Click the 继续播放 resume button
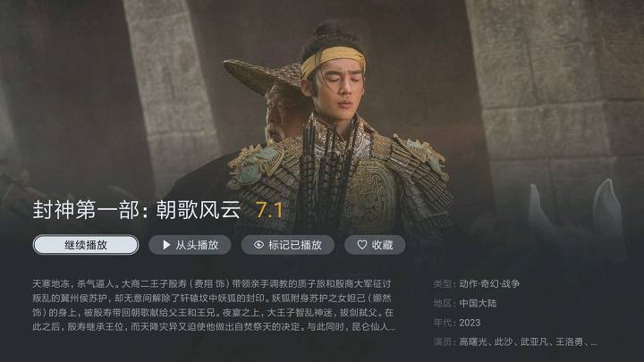The image size is (644, 362). [x=86, y=245]
